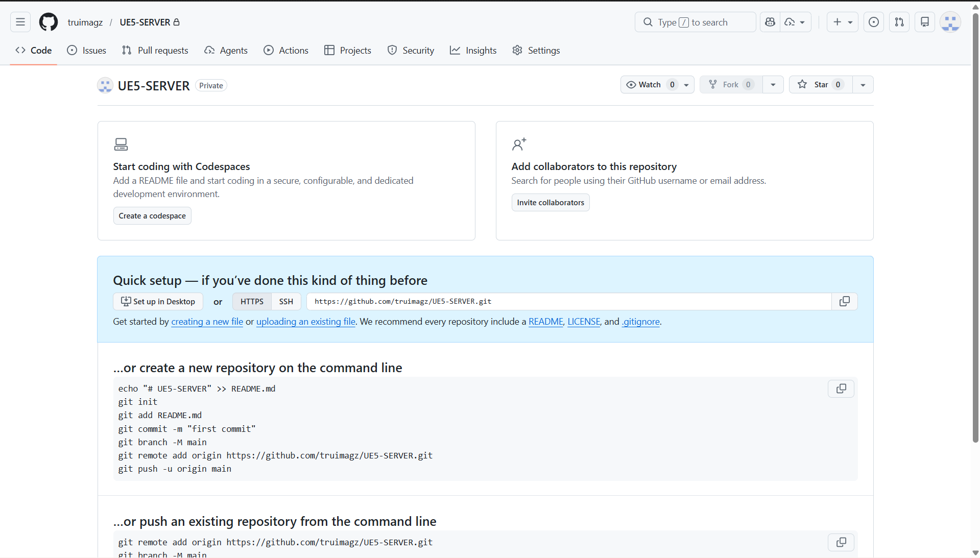980x558 pixels.
Task: Click the 'git push -u origin main' line
Action: point(175,469)
